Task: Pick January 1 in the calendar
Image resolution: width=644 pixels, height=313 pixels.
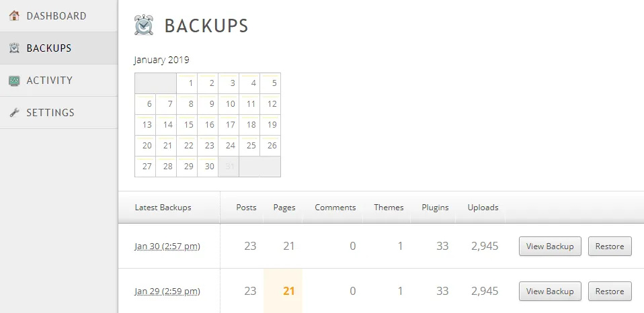Action: coord(188,84)
